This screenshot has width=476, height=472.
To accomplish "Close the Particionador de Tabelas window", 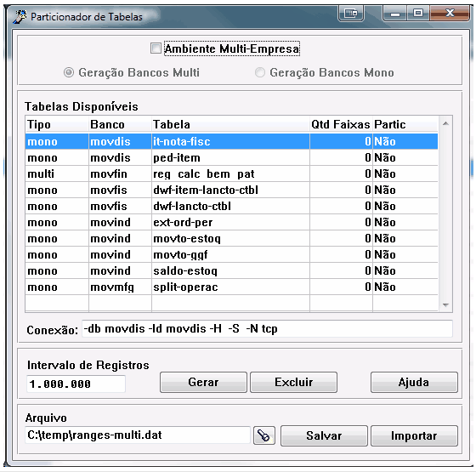I will (x=450, y=14).
